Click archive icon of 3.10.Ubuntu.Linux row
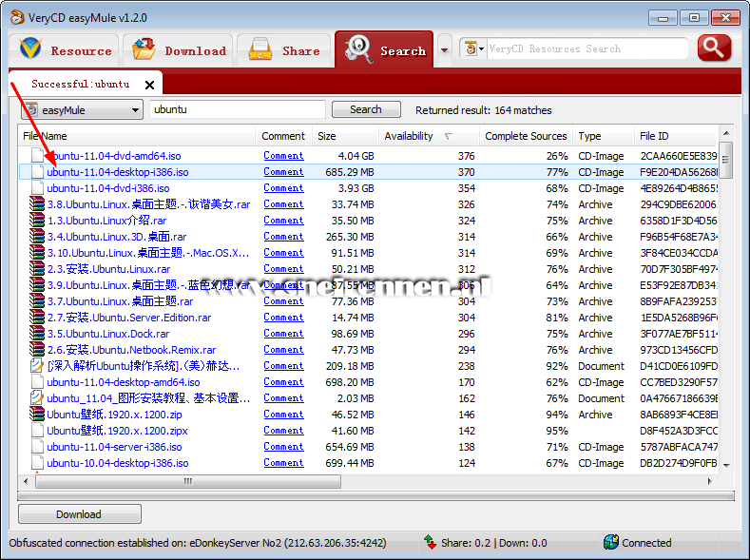 pyautogui.click(x=37, y=253)
